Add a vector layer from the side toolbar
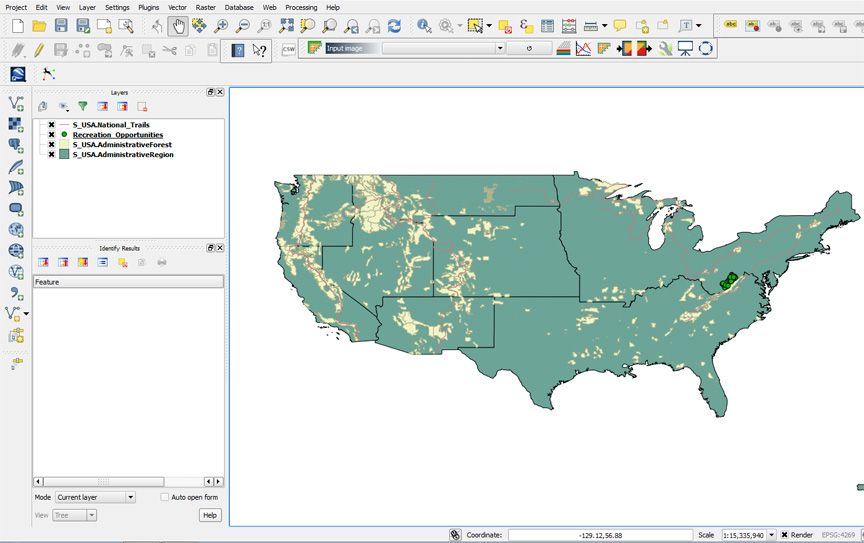The image size is (864, 543). pyautogui.click(x=16, y=103)
